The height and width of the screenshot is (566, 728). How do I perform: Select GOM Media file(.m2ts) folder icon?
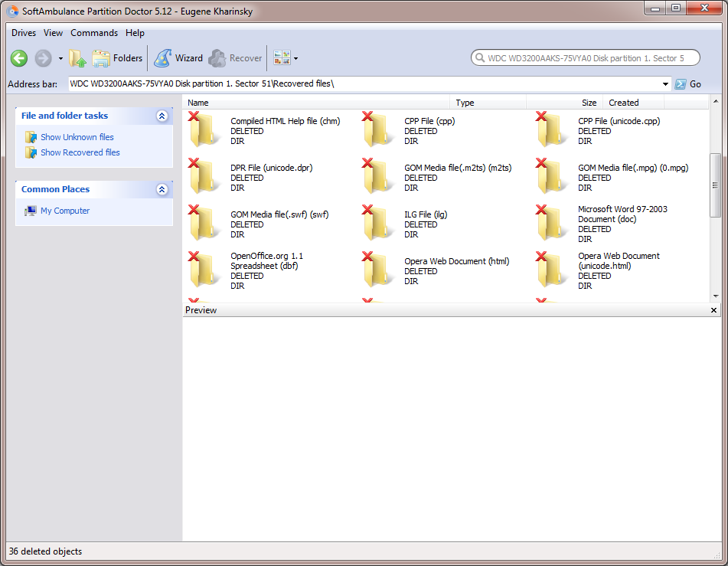(x=377, y=177)
